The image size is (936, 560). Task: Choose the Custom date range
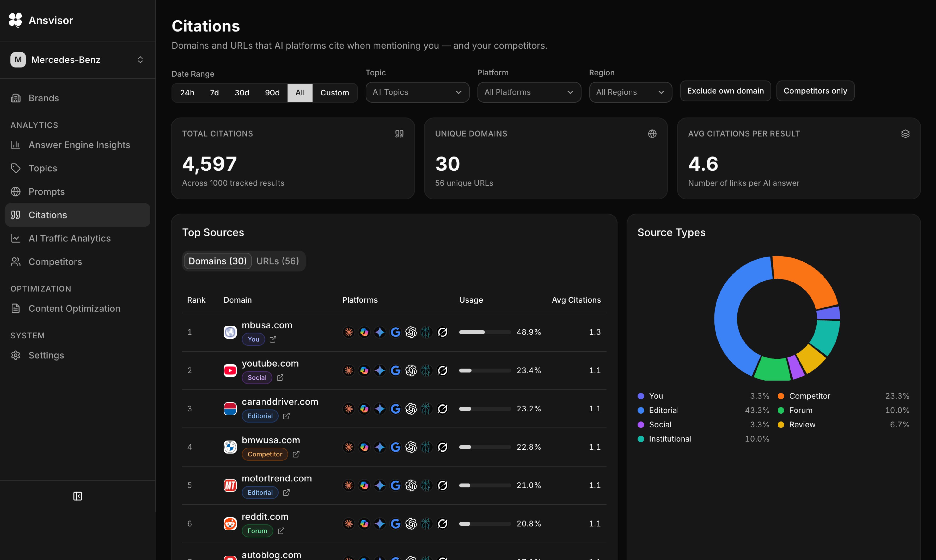point(335,93)
